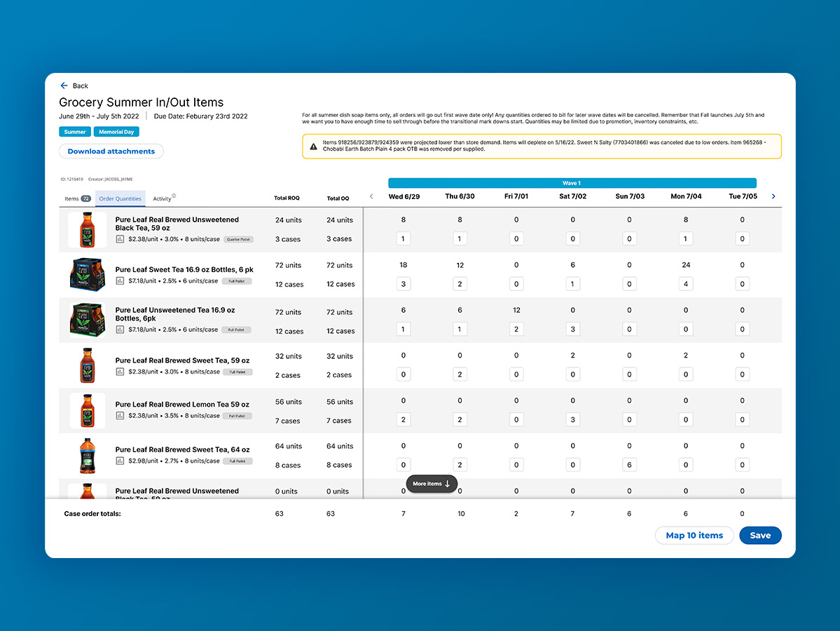Click Quarter Pallet badge on Unsweetened Black Tea
This screenshot has height=631, width=840.
238,240
